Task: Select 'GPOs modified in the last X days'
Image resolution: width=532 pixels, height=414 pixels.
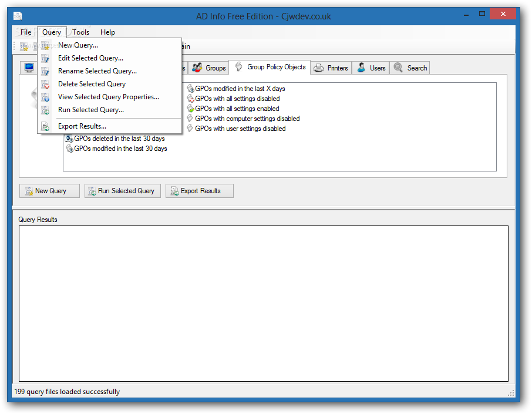Action: click(x=240, y=89)
